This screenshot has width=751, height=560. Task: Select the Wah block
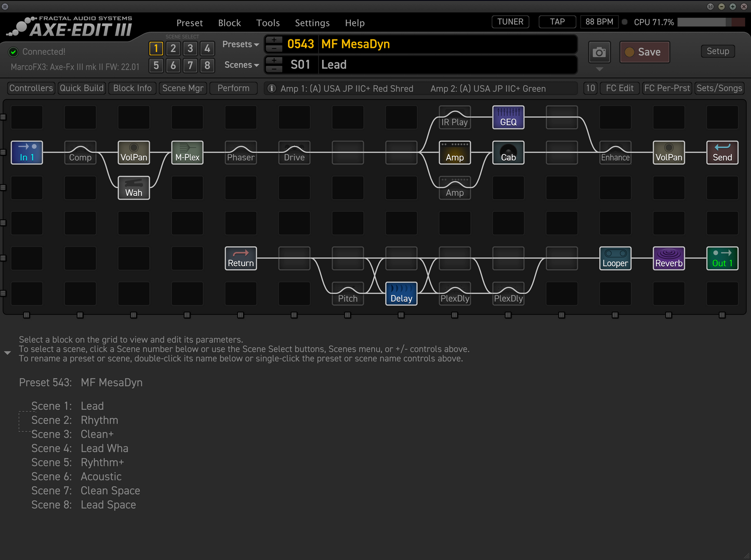tap(134, 188)
